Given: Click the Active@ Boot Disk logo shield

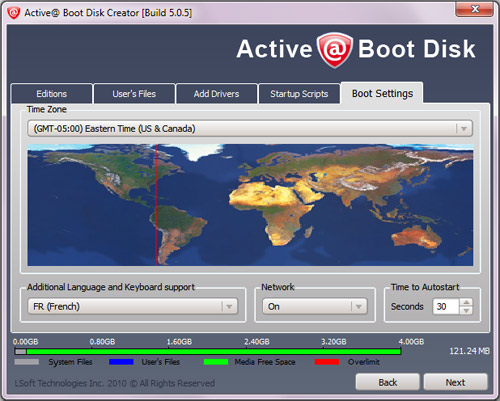Looking at the screenshot, I should pyautogui.click(x=335, y=50).
